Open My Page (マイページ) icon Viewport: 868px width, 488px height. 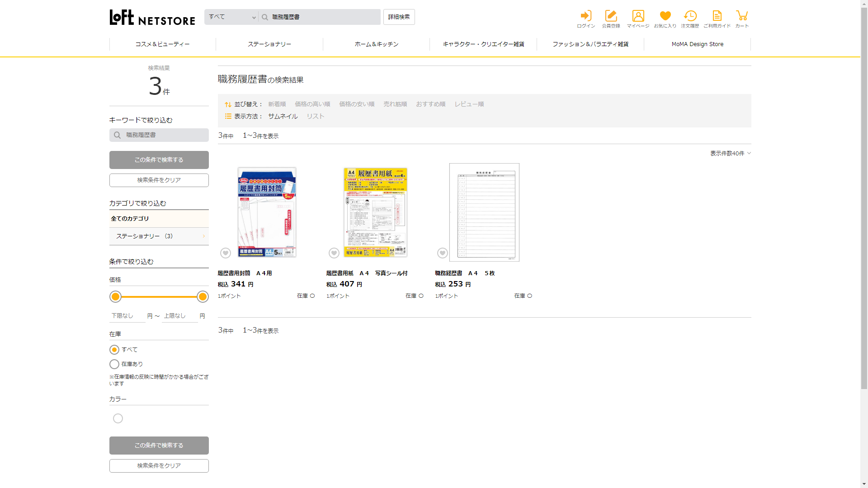coord(638,16)
